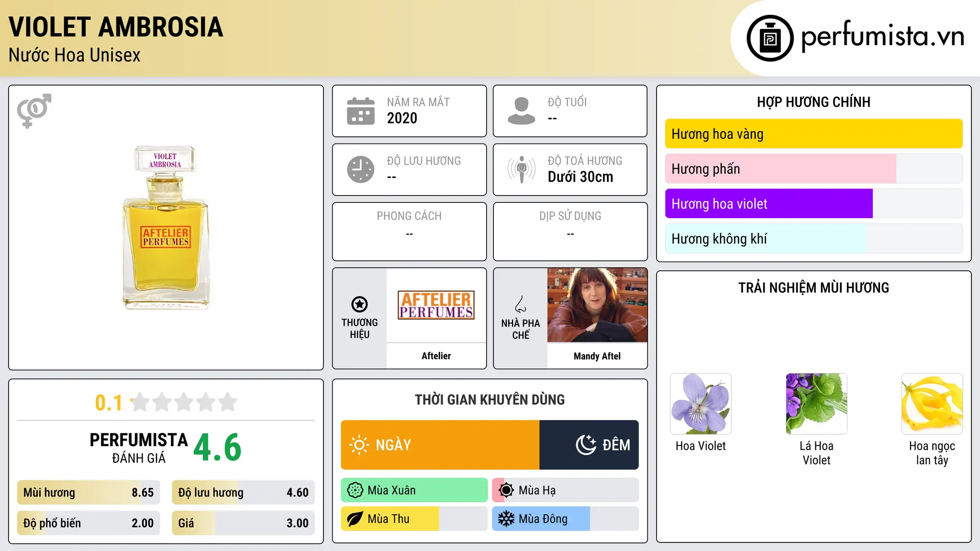Click the clock icon beside Độ lưu hương
Viewport: 980px width, 551px height.
tap(361, 169)
